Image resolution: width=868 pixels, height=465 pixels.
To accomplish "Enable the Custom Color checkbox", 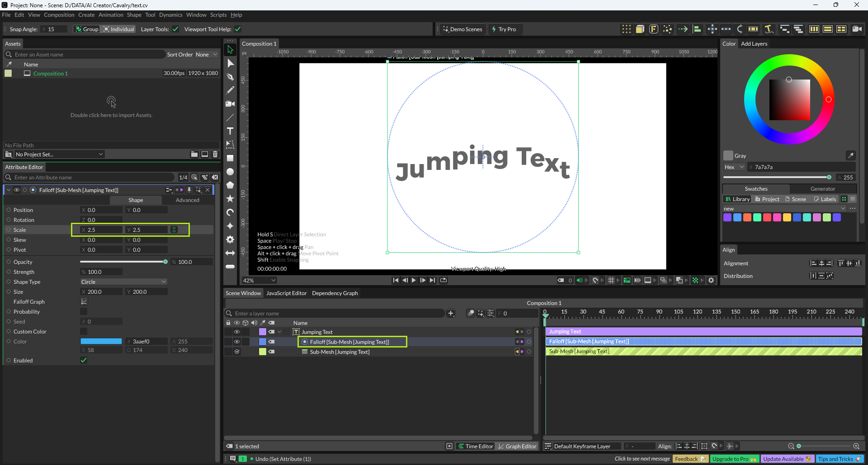I will 84,332.
